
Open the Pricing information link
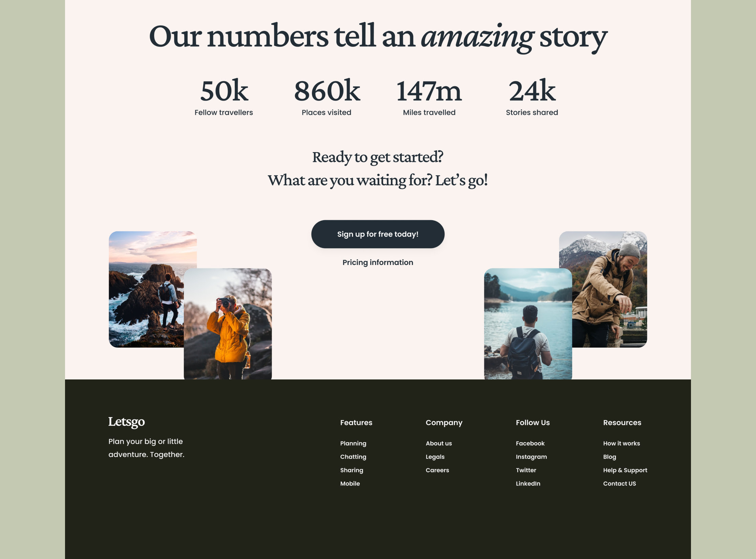[x=378, y=263]
